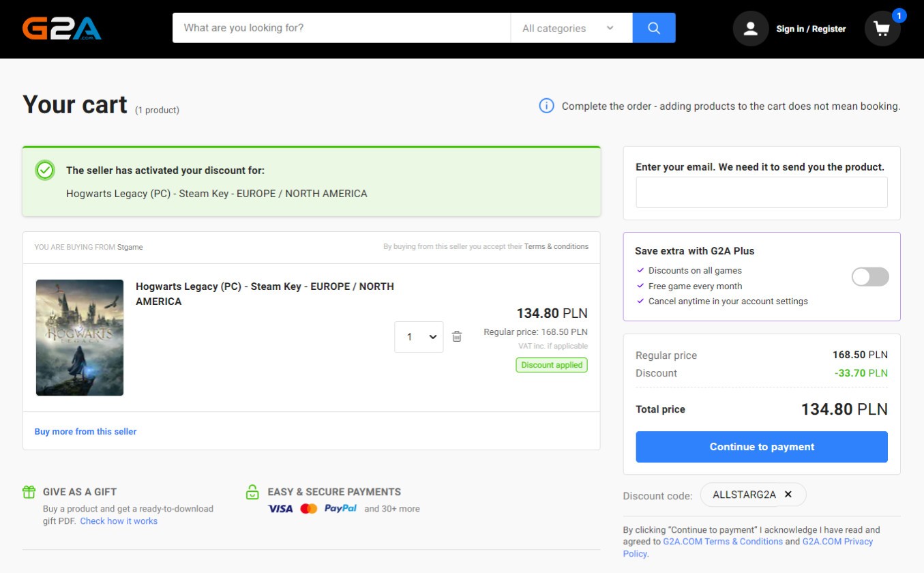Remove the ALLSTARG2A discount code

pos(788,495)
